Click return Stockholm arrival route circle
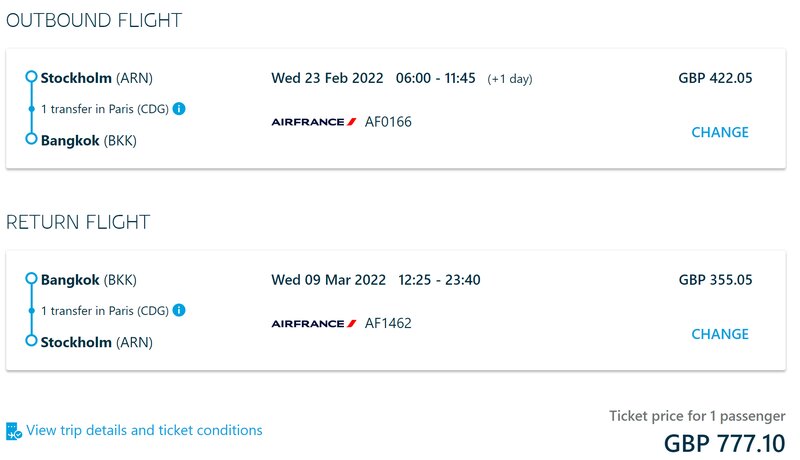 [x=32, y=340]
